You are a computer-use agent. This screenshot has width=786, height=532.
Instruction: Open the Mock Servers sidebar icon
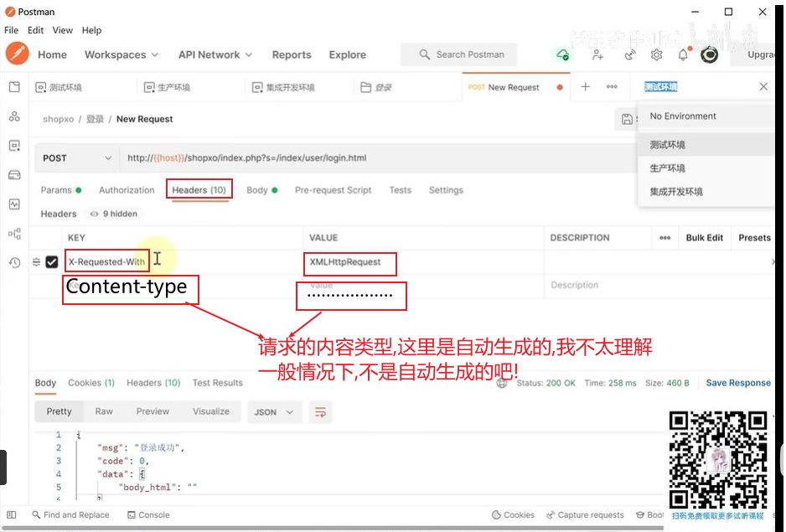[x=14, y=175]
